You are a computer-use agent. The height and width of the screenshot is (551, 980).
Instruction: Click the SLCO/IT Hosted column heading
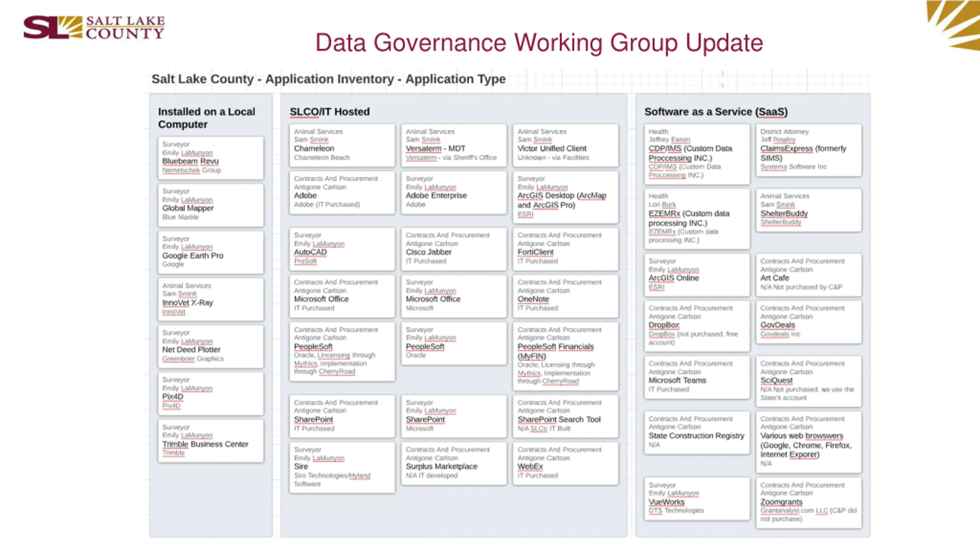330,112
